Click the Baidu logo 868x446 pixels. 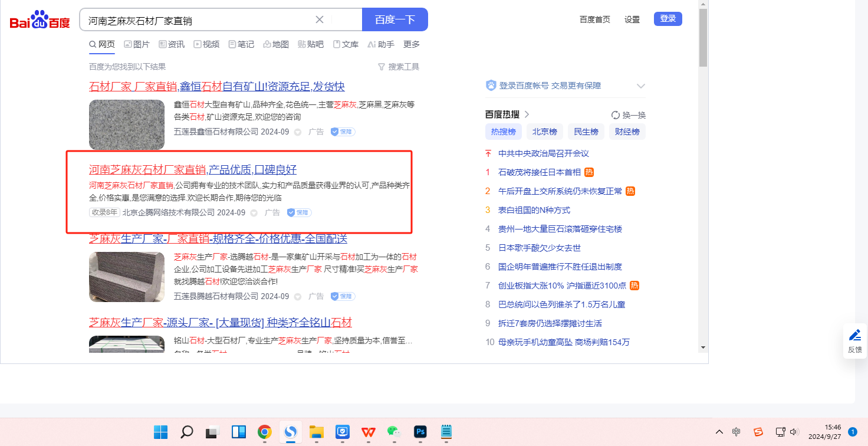(x=40, y=21)
